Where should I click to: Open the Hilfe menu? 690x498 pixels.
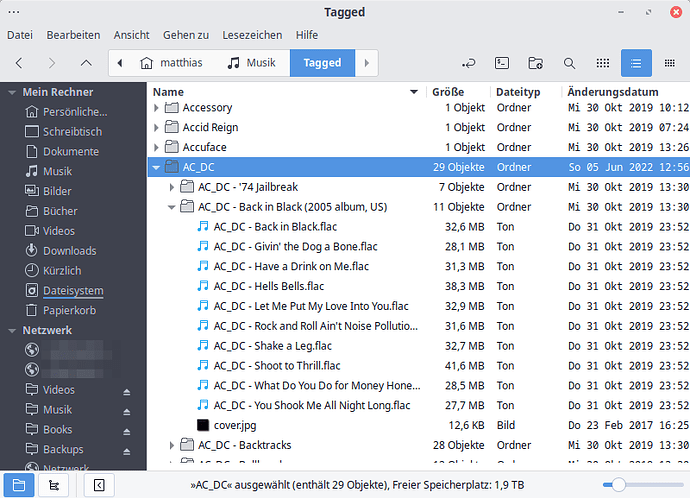(x=307, y=35)
